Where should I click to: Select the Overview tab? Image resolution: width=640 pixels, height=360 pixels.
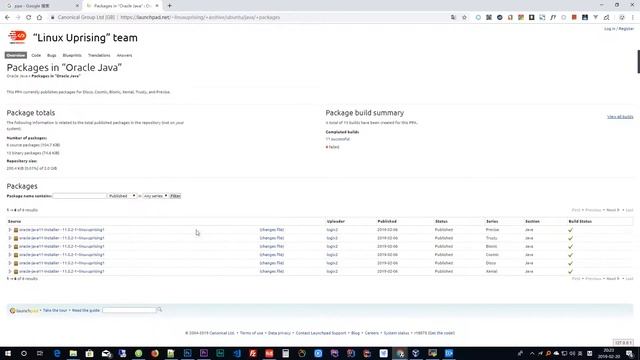click(x=16, y=55)
